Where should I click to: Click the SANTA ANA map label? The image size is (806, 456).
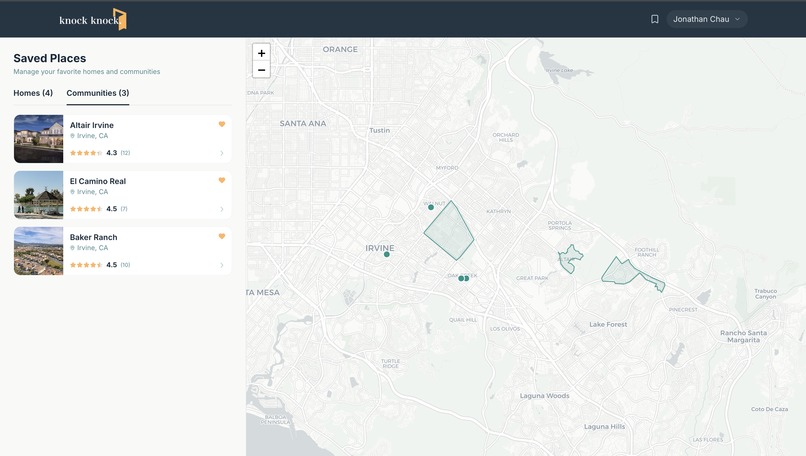pyautogui.click(x=303, y=123)
